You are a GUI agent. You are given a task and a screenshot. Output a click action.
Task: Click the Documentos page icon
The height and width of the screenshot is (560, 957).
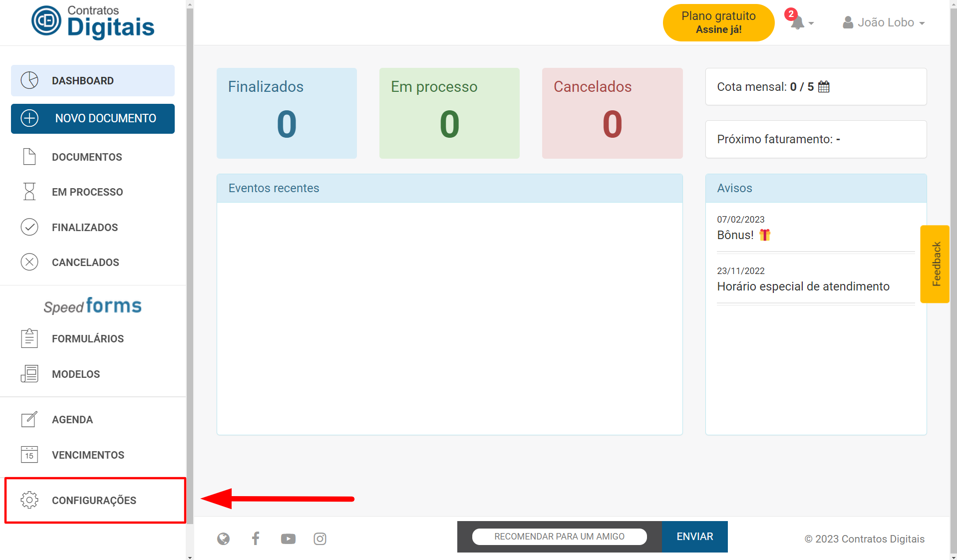click(x=29, y=157)
